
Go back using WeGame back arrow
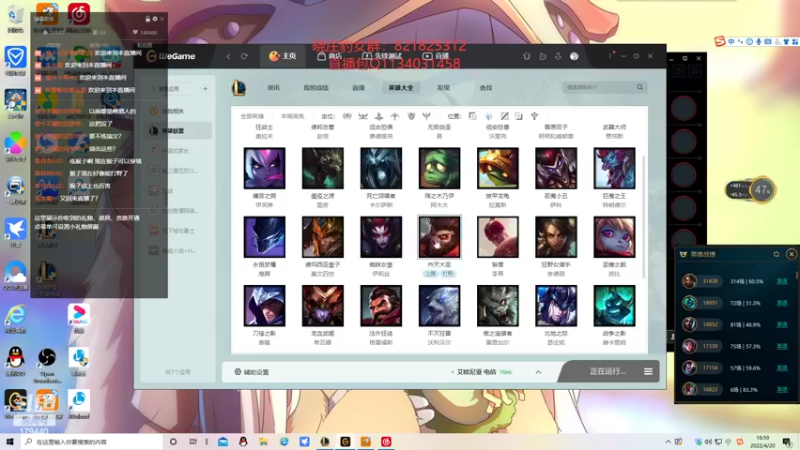[228, 56]
